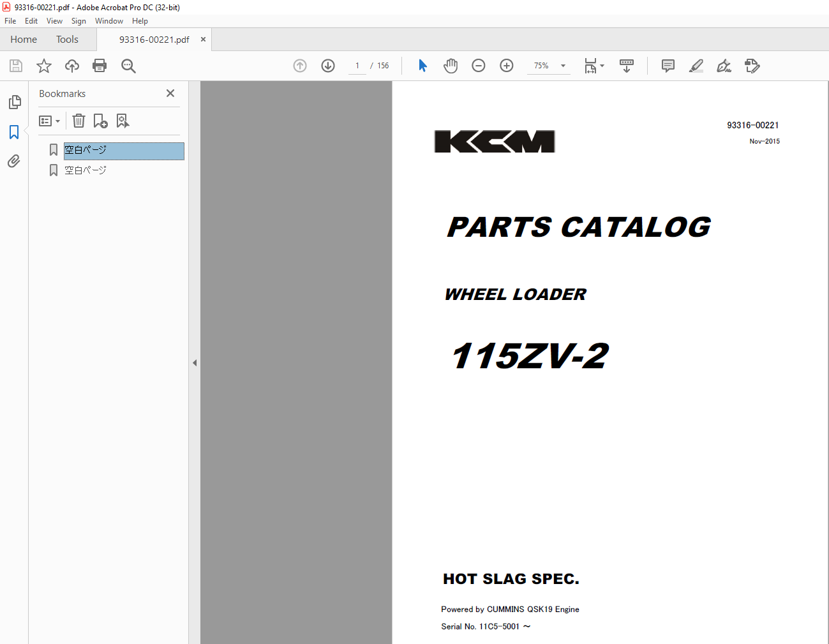Click the PARTS CATALOG heading text

pyautogui.click(x=579, y=227)
